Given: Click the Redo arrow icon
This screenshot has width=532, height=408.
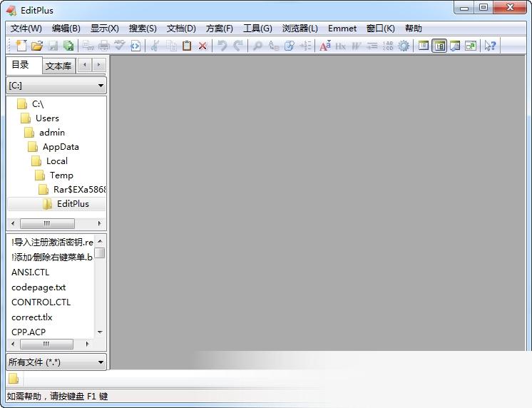Looking at the screenshot, I should pyautogui.click(x=238, y=46).
